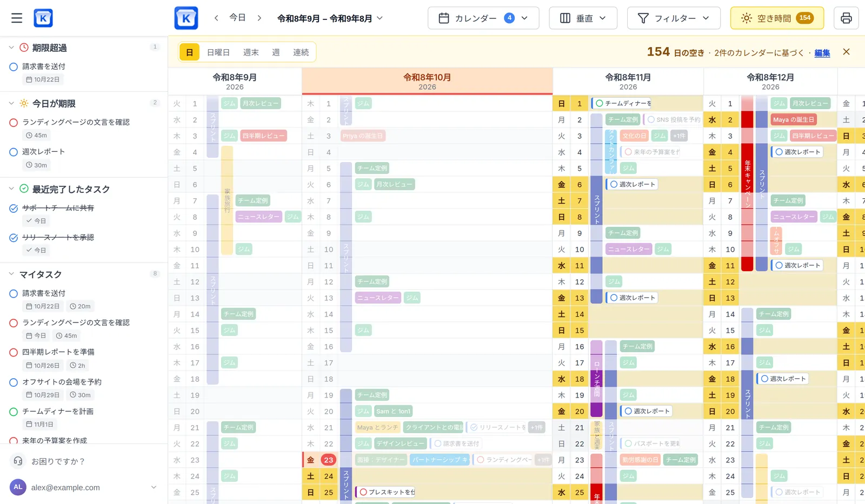This screenshot has height=504, width=865.
Task: Toggle 空き時間 free-time button
Action: [777, 18]
